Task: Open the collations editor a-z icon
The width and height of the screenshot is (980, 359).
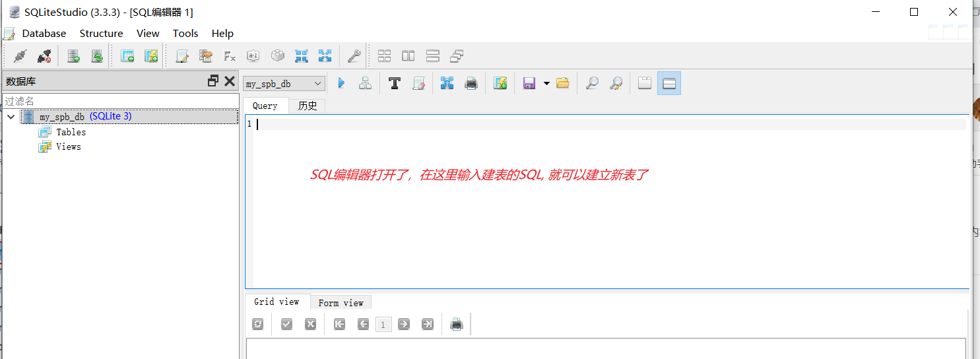Action: (253, 56)
